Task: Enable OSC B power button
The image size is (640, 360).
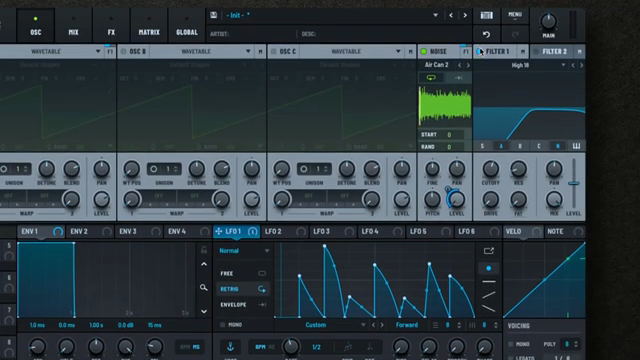Action: coord(124,51)
